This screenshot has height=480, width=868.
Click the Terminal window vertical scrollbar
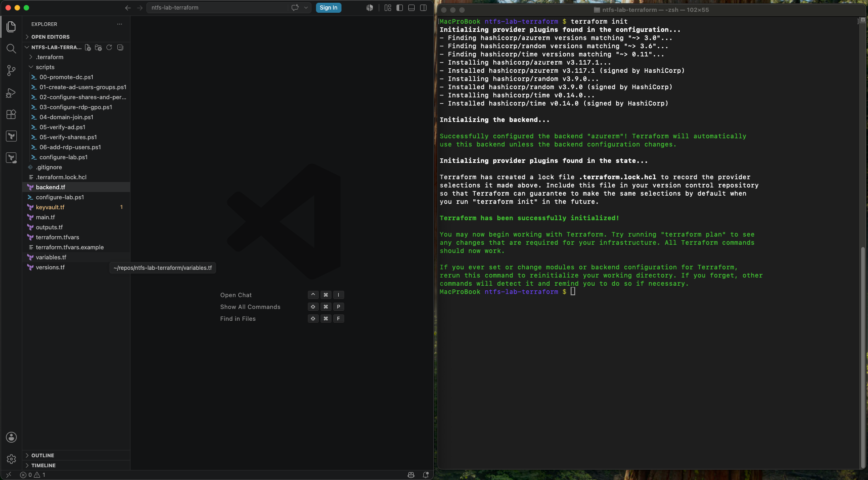point(863,357)
